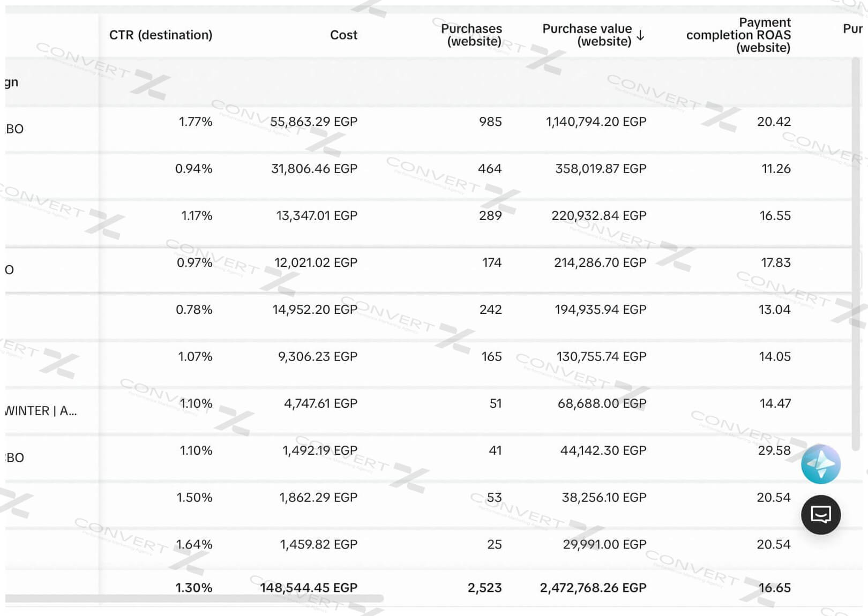Click the horizontal scrollbar at table bottom
The height and width of the screenshot is (616, 868).
193,598
